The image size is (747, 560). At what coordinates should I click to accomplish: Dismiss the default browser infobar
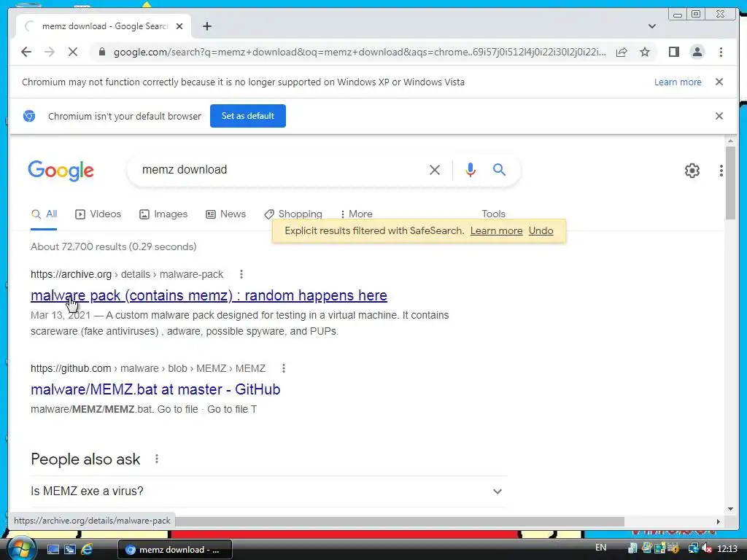tap(719, 116)
